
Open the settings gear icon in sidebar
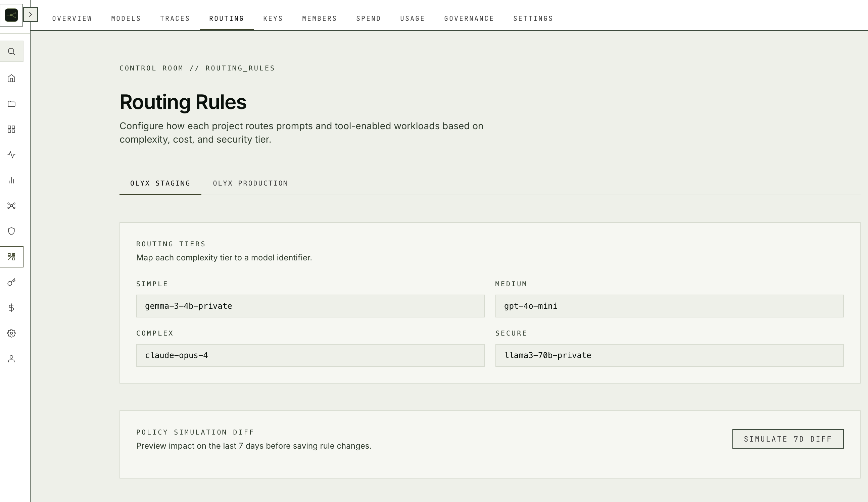[x=11, y=333]
